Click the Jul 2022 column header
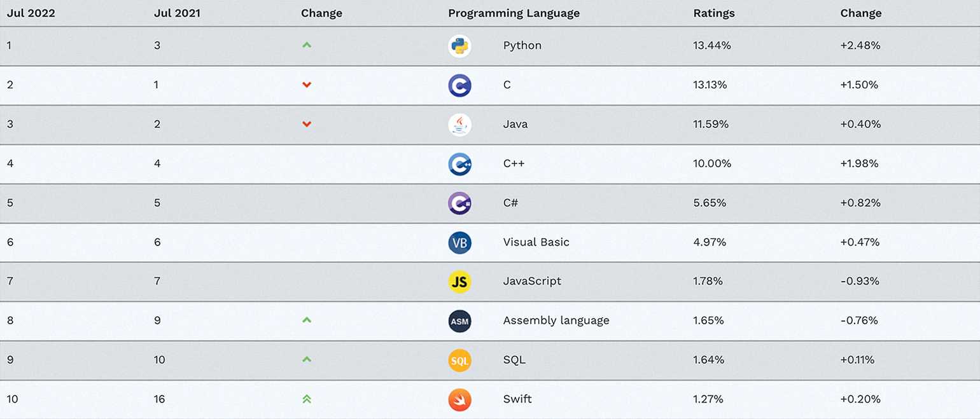Viewport: 980px width, 419px height. (31, 13)
